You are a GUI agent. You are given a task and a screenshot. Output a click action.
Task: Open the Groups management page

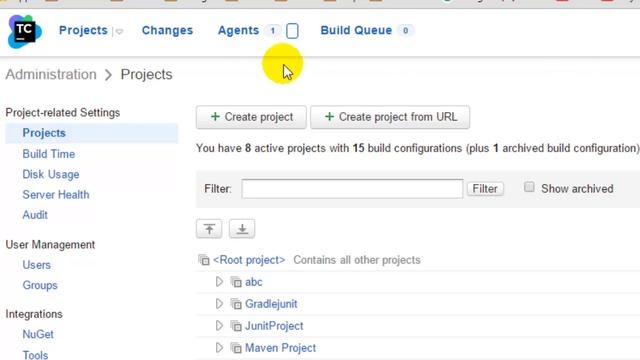[x=40, y=285]
